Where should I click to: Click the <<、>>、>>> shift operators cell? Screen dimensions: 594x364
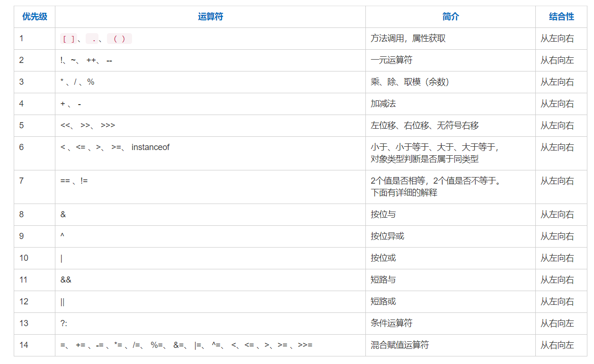click(210, 126)
